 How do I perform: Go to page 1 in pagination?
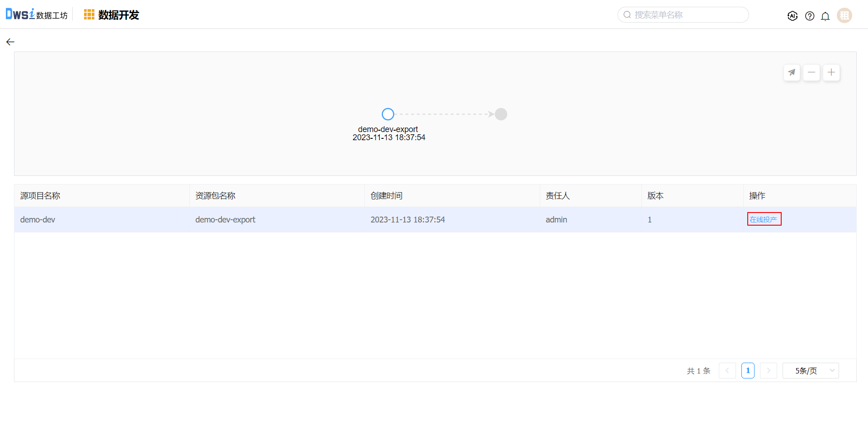pos(748,371)
